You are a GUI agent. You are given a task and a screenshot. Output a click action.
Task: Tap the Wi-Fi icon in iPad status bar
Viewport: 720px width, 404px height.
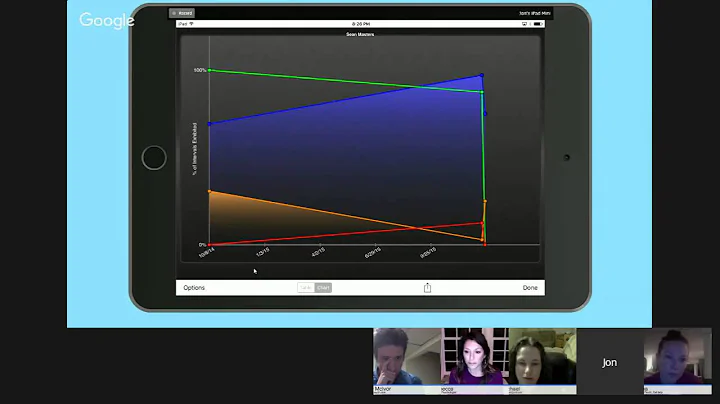tap(191, 24)
